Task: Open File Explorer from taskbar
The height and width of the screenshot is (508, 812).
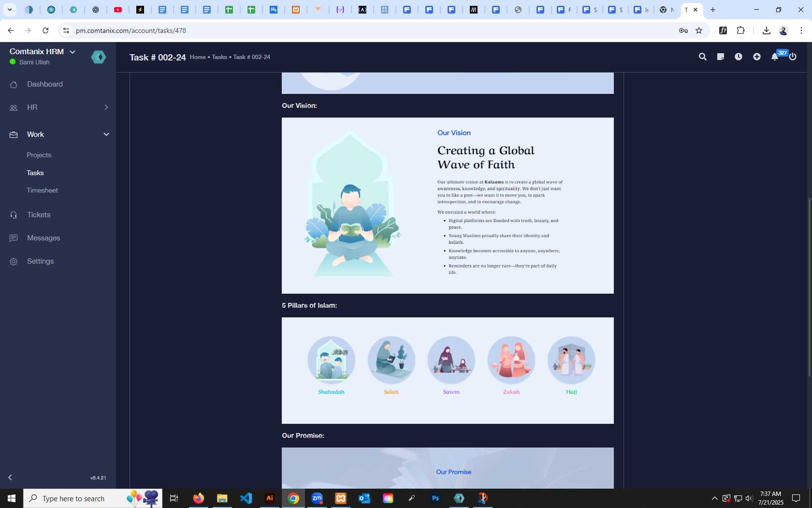Action: tap(222, 498)
